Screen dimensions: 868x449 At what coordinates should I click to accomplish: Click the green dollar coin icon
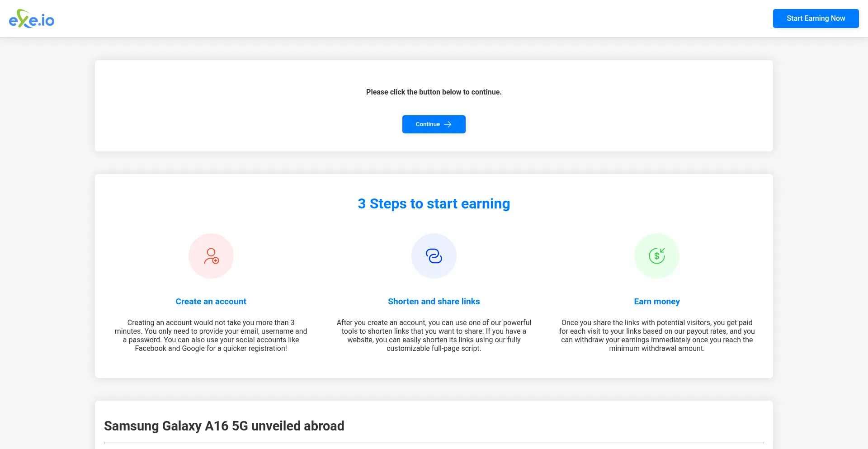656,256
